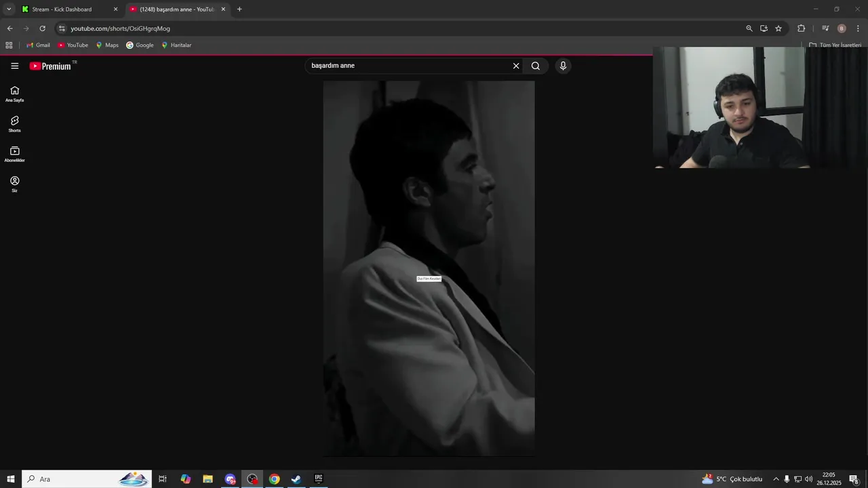Open the YouTube bookmark
868x488 pixels.
coord(73,45)
